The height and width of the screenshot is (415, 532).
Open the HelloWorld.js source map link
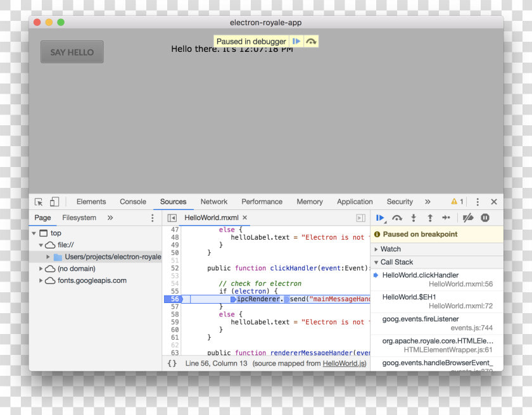tap(344, 363)
